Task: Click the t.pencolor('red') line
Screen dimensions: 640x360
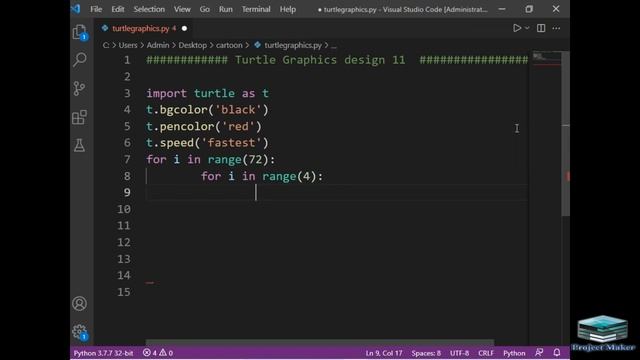Action: click(204, 126)
